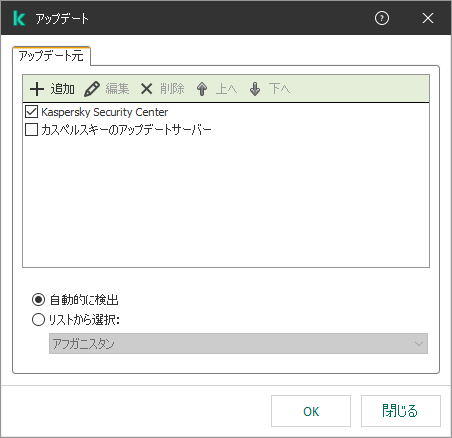Image resolution: width=452 pixels, height=438 pixels.
Task: Click the plus icon to add a source
Action: tap(37, 89)
